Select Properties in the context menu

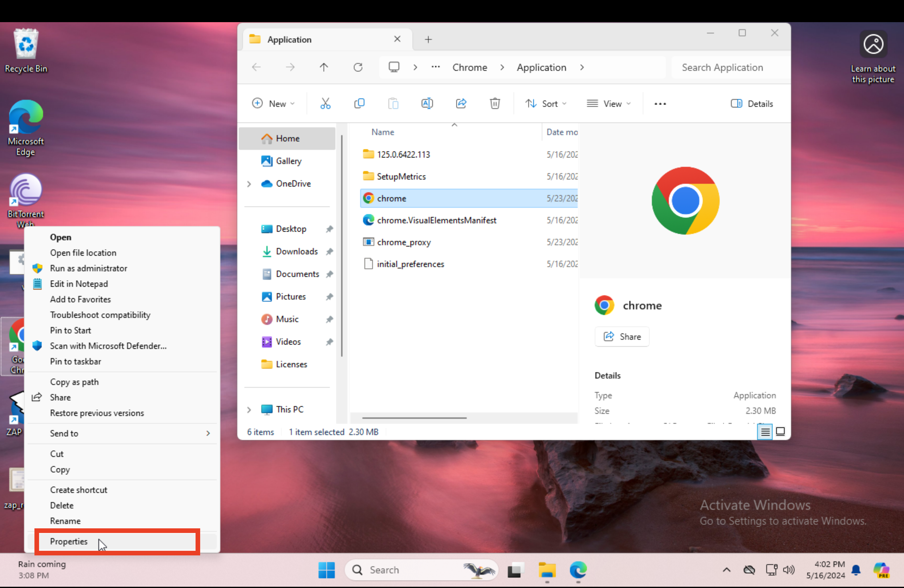click(x=69, y=541)
